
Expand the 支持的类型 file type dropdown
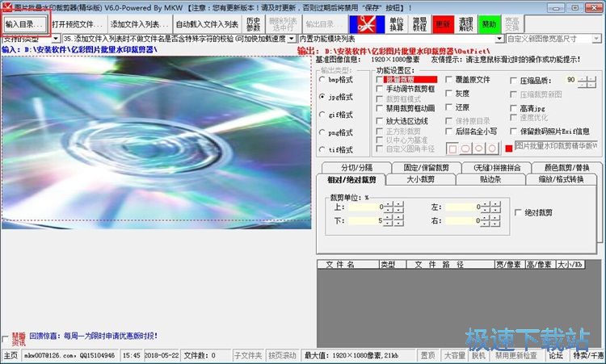(56, 39)
